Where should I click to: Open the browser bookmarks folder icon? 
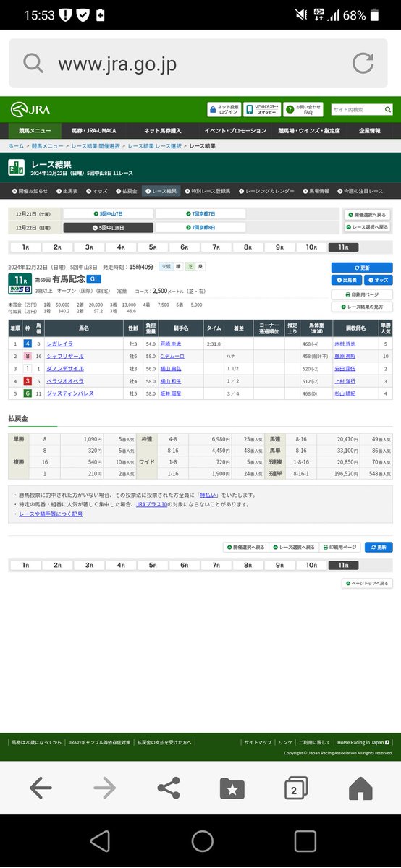232,788
